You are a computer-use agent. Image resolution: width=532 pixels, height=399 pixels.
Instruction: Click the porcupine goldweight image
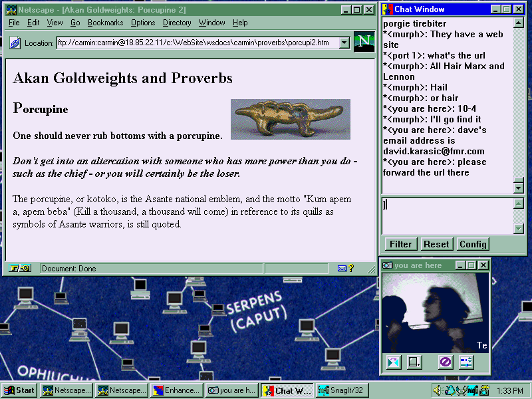[291, 119]
